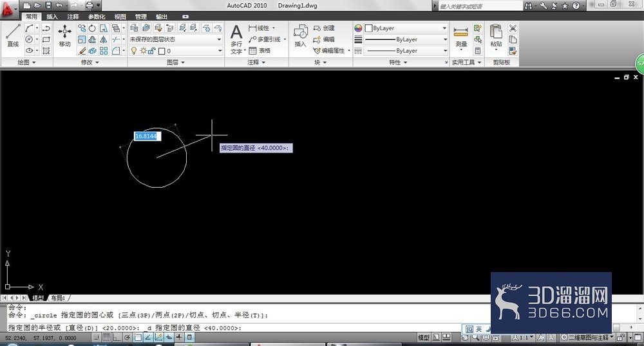Open the 多行文字 multiline text tool
The height and width of the screenshot is (346, 644).
(236, 39)
